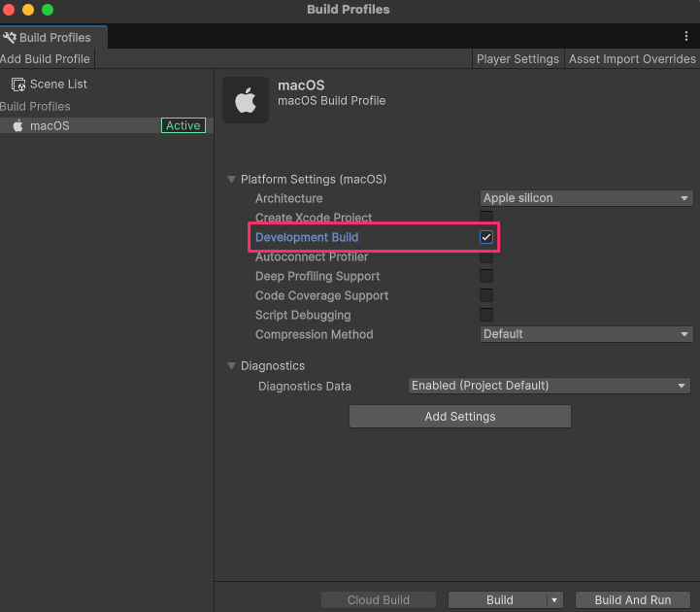Screen dimensions: 700x612
Task: Open the Build button dropdown arrow
Action: pos(554,600)
